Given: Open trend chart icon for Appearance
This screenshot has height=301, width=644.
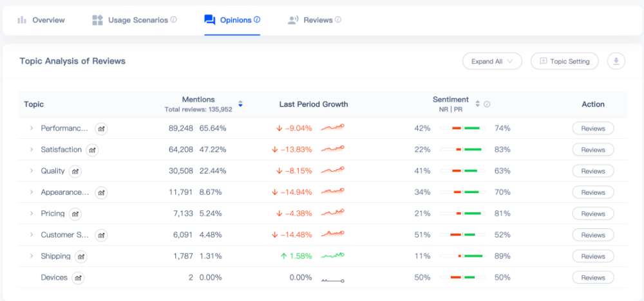Looking at the screenshot, I should 101,193.
